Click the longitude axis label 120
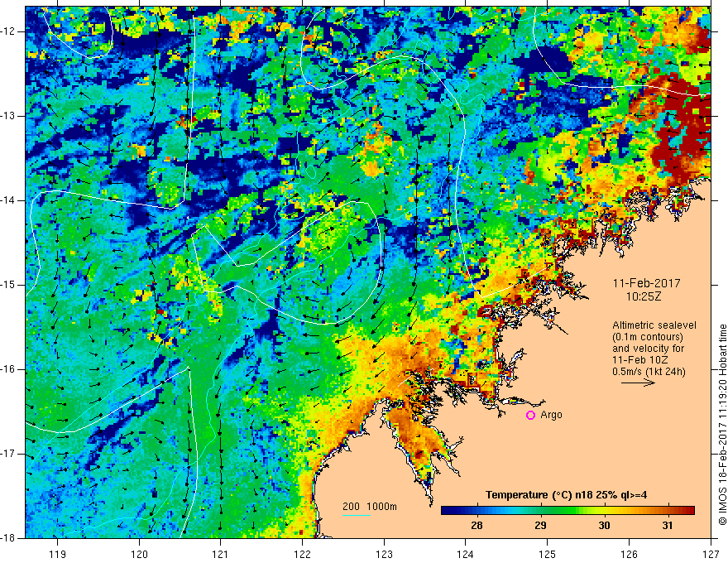 [139, 554]
